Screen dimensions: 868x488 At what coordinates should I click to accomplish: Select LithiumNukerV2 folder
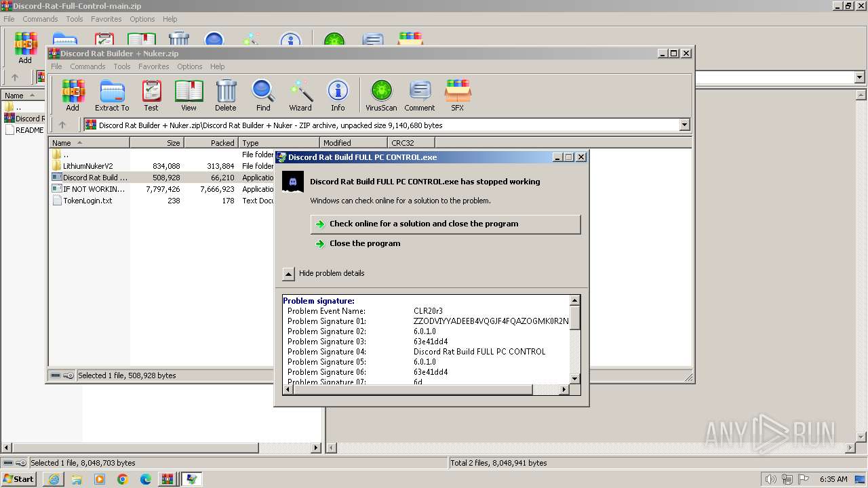point(88,166)
